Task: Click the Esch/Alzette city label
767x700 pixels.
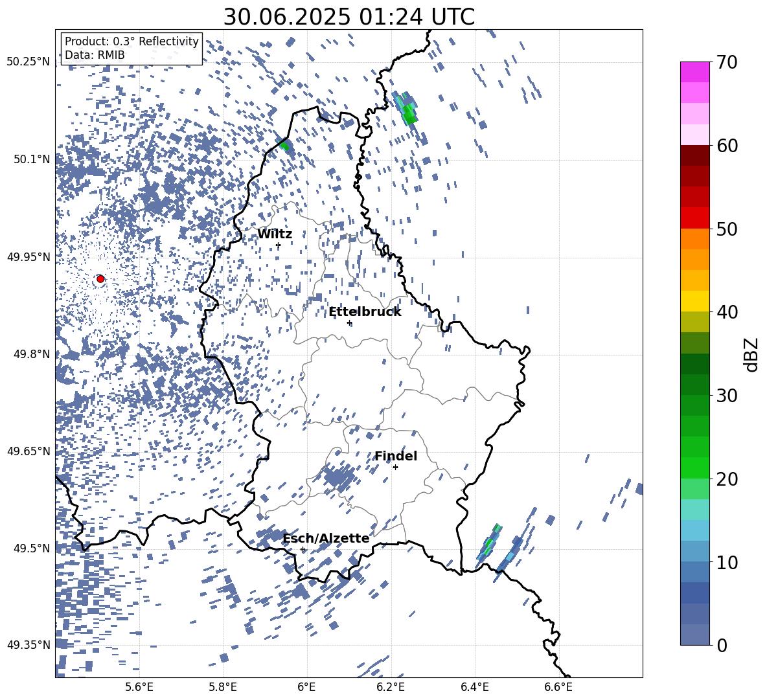Action: [326, 538]
